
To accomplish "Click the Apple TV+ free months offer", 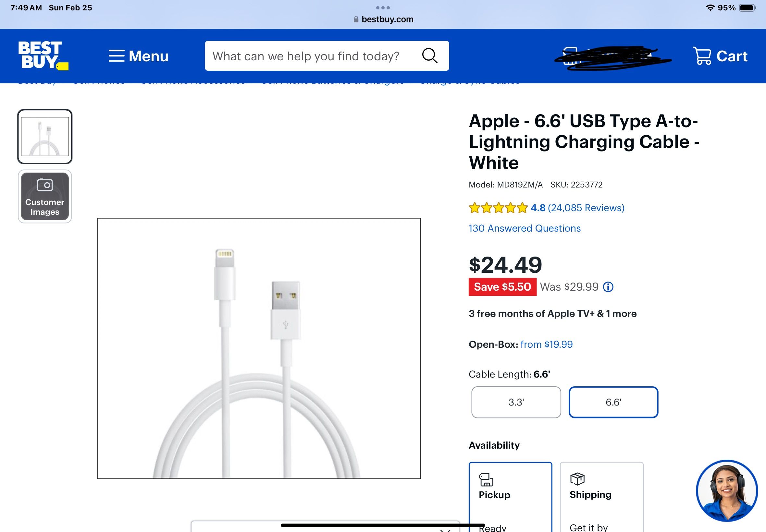I will pyautogui.click(x=552, y=314).
